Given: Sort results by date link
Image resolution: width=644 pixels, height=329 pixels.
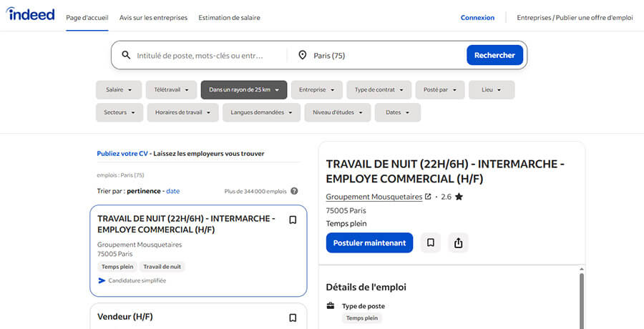Looking at the screenshot, I should (173, 191).
